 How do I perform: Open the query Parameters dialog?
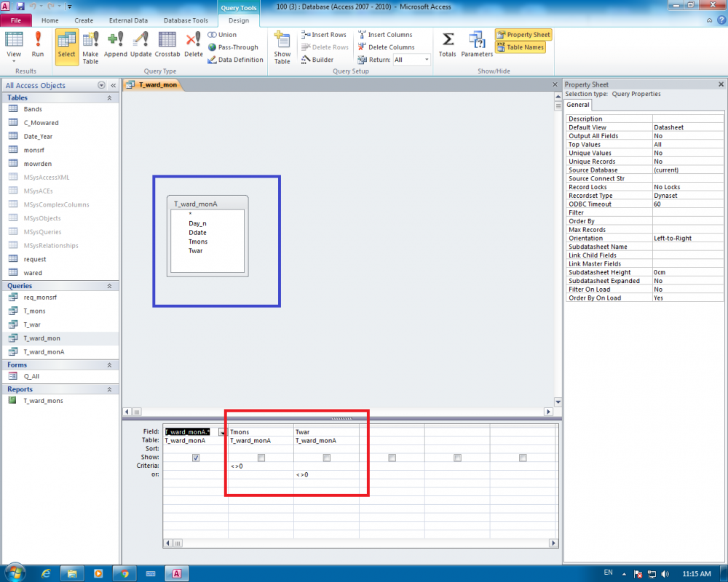[477, 45]
